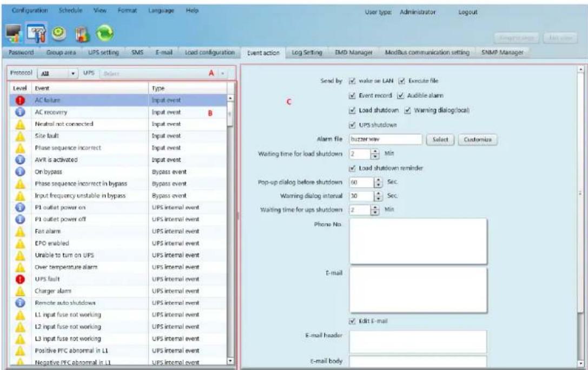This screenshot has height=370, width=588.
Task: Open the orange building toolbar icon
Action: tap(82, 34)
